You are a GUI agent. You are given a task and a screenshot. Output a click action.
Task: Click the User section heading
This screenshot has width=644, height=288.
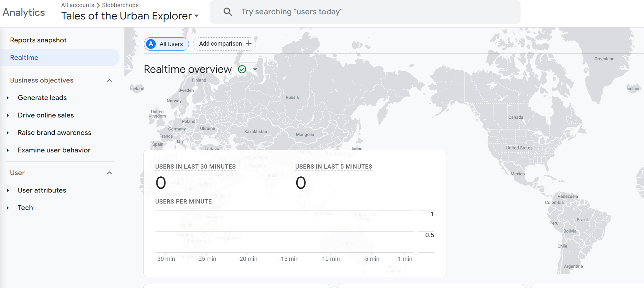(x=17, y=173)
